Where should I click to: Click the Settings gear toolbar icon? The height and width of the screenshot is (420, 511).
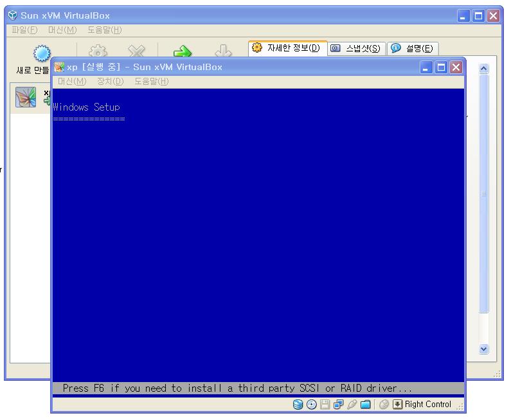click(98, 51)
